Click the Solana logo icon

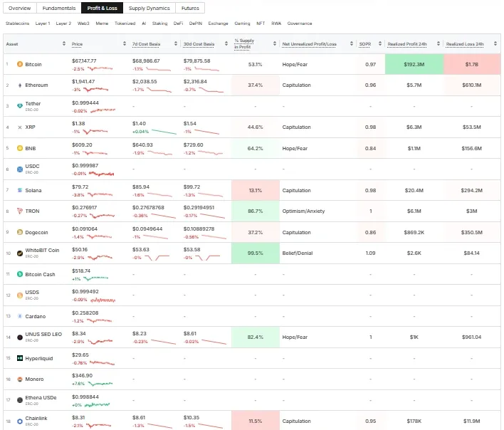20,190
